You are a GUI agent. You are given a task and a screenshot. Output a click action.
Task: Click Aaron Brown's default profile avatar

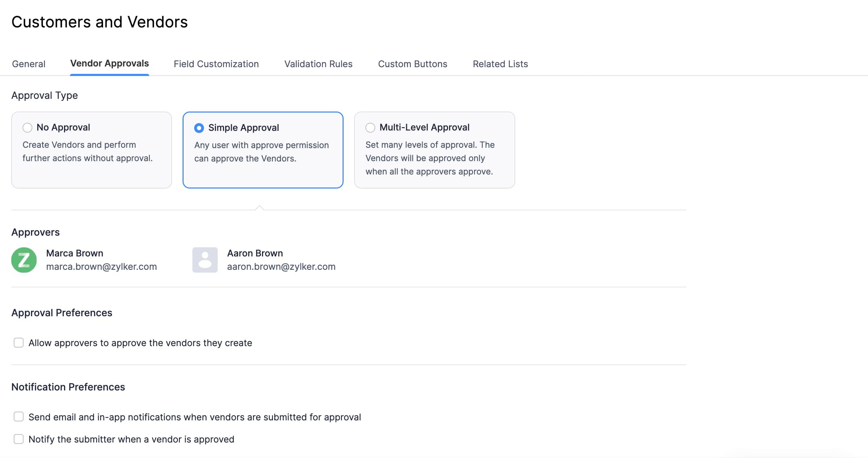pos(205,260)
